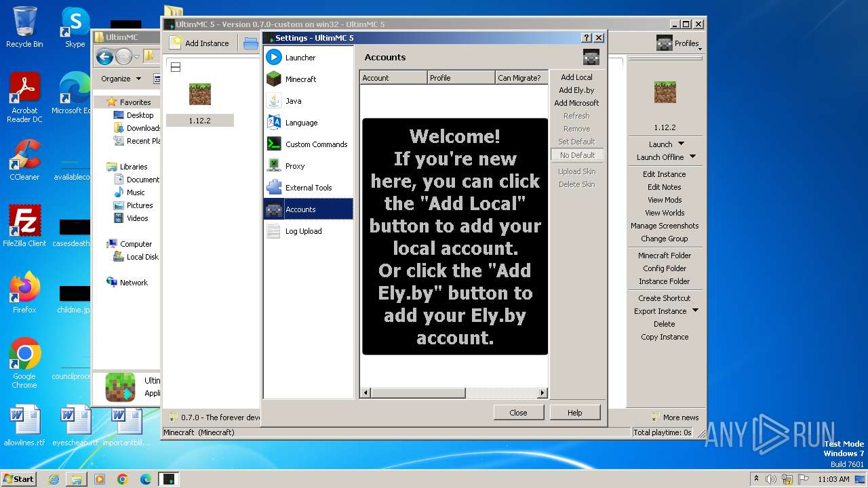This screenshot has width=868, height=488.
Task: Click the Help button in Settings
Action: (574, 413)
